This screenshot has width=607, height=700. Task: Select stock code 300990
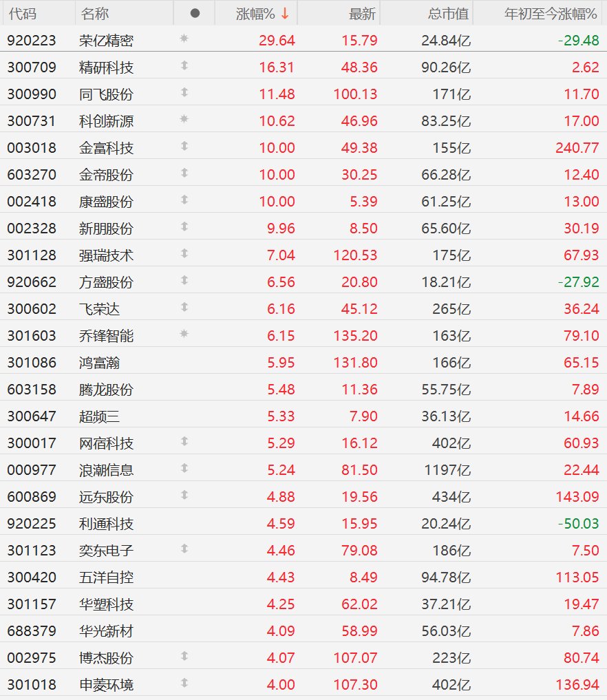(x=32, y=94)
